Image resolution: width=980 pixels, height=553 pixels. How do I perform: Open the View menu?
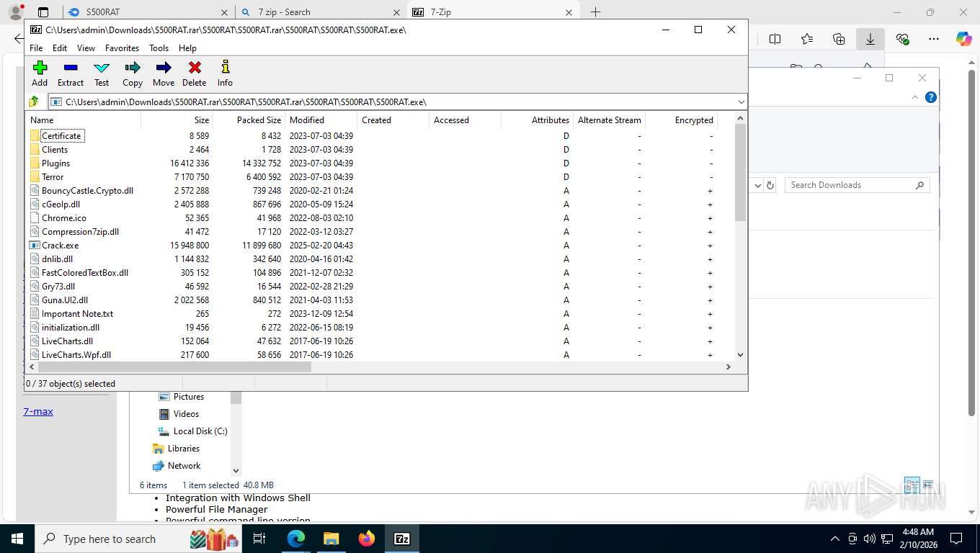(86, 48)
